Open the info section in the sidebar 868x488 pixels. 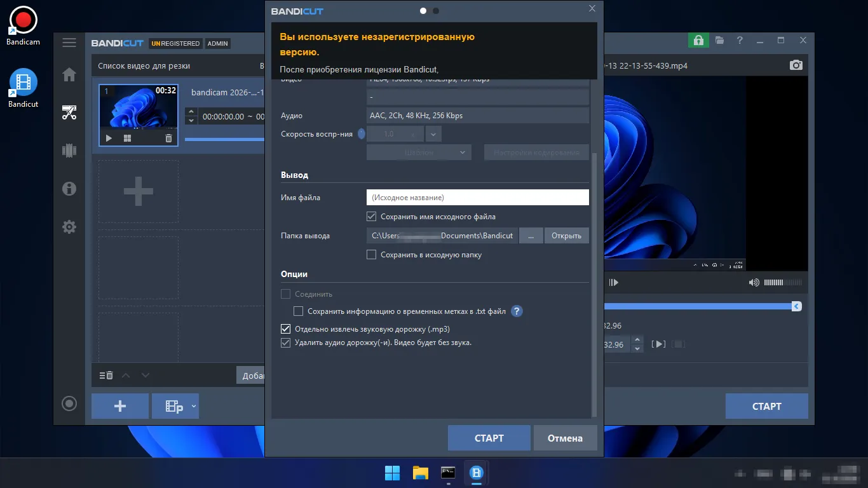tap(69, 189)
